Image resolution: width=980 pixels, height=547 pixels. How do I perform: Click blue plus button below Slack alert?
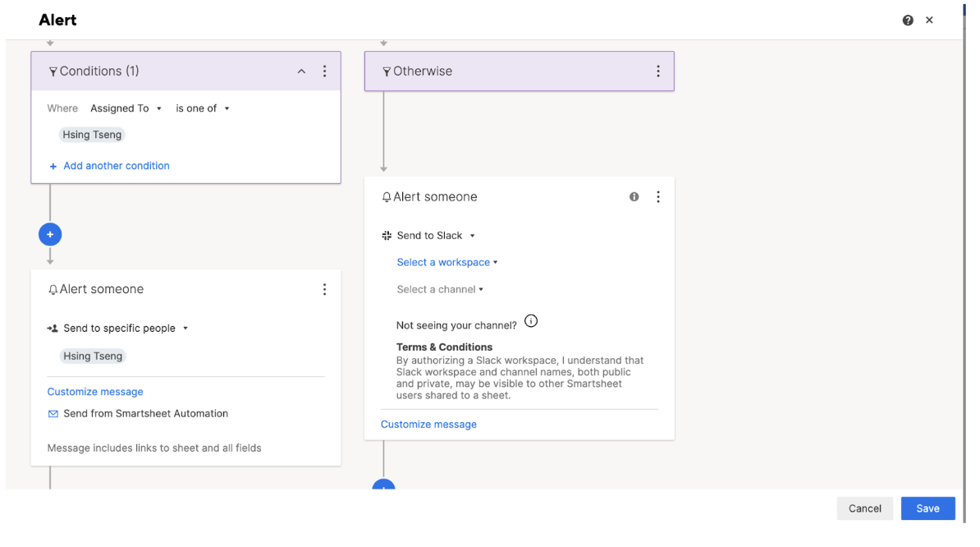coord(384,485)
